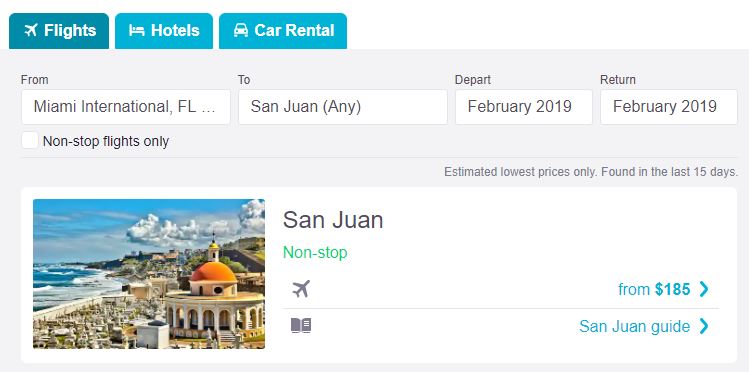
Task: Click the chevron arrow next to $185
Action: click(x=704, y=289)
